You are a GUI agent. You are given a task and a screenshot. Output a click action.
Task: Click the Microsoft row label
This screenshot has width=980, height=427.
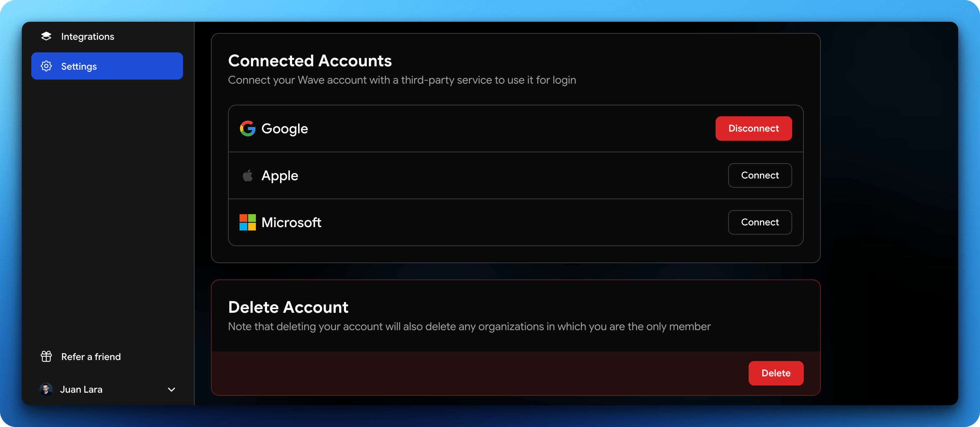click(x=291, y=222)
